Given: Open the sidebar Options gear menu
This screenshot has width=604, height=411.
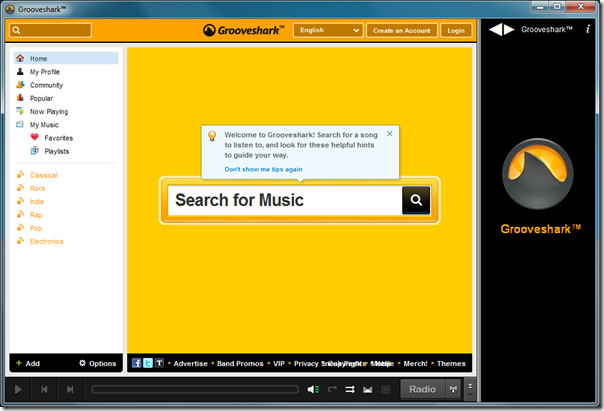Looking at the screenshot, I should (x=97, y=363).
